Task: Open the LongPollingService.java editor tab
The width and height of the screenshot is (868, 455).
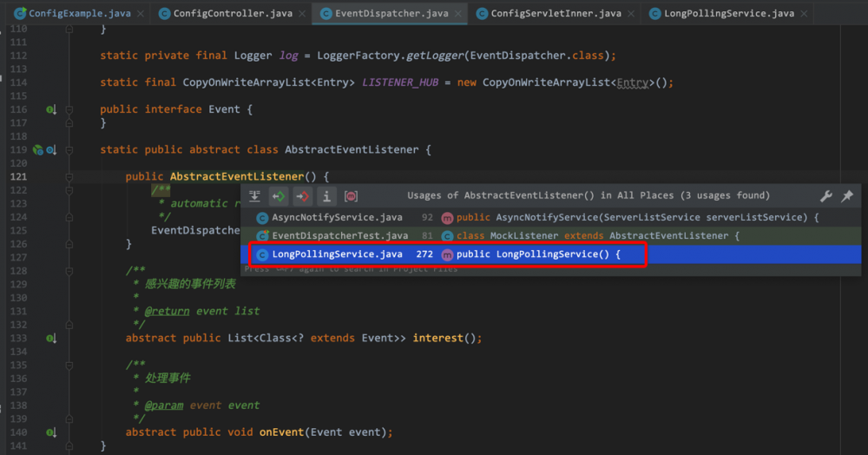Action: [x=729, y=13]
